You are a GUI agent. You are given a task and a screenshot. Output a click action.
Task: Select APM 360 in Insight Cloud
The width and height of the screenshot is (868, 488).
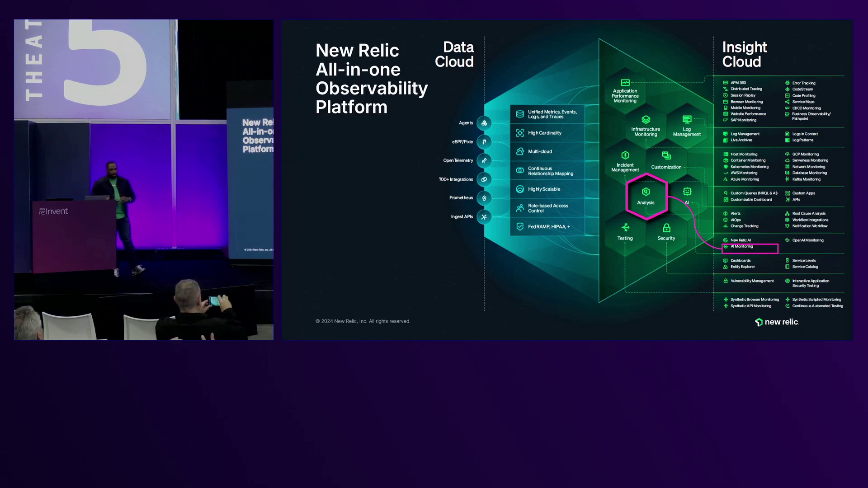click(x=738, y=83)
